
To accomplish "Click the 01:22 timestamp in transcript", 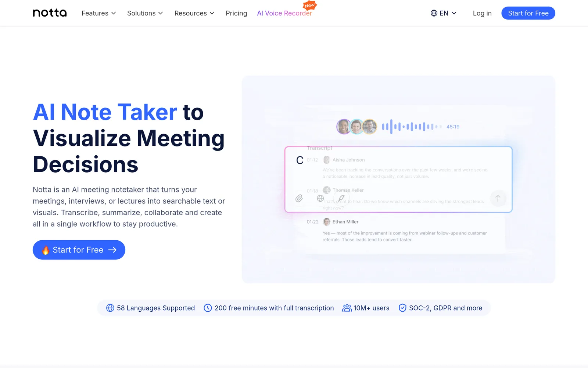I will click(313, 222).
